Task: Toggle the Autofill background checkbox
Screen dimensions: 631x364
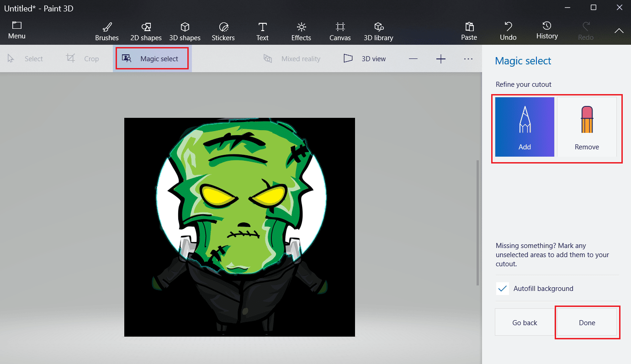Action: click(503, 289)
